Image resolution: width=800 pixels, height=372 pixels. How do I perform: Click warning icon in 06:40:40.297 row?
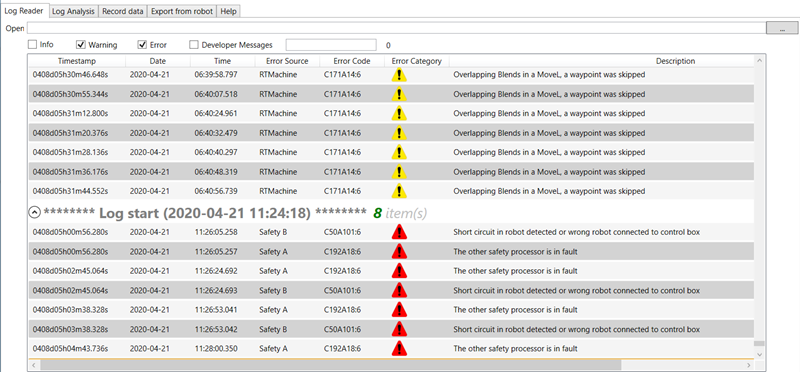click(399, 153)
